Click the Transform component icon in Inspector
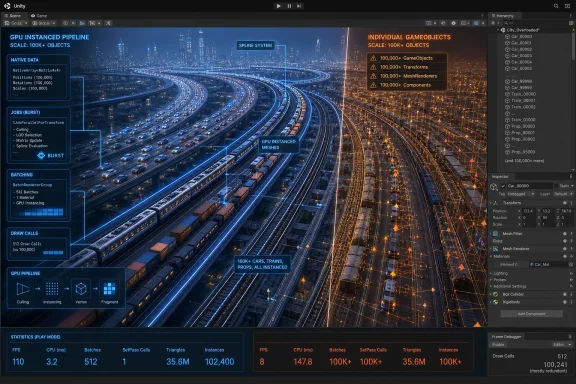Viewport: 576px width, 384px height. [x=496, y=203]
